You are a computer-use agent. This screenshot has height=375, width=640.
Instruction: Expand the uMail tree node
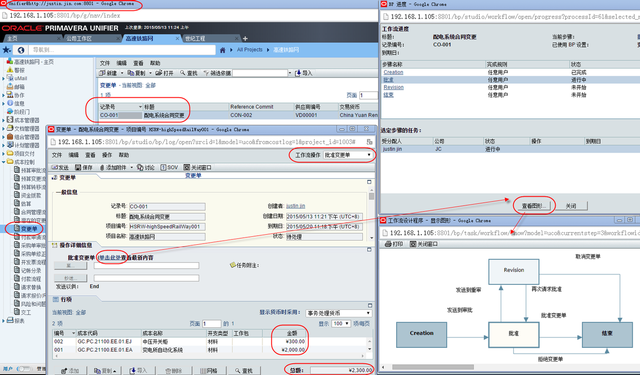click(3, 78)
